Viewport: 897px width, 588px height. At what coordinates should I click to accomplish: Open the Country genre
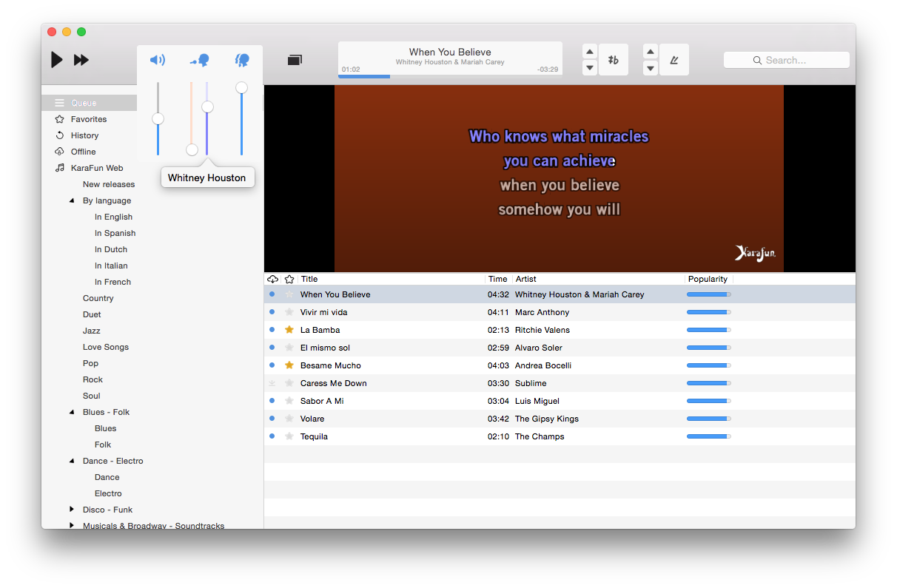click(98, 298)
